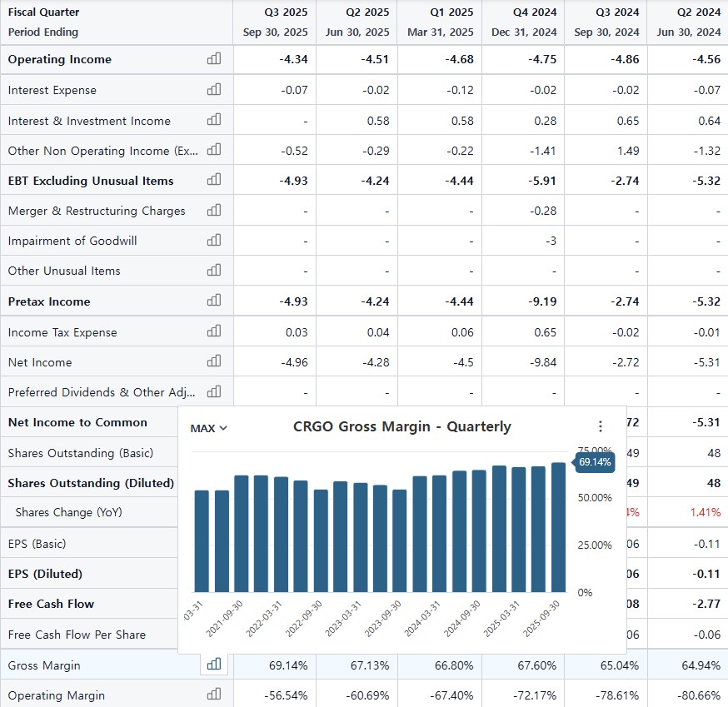Click Impairment of Goodwill chart icon

214,240
